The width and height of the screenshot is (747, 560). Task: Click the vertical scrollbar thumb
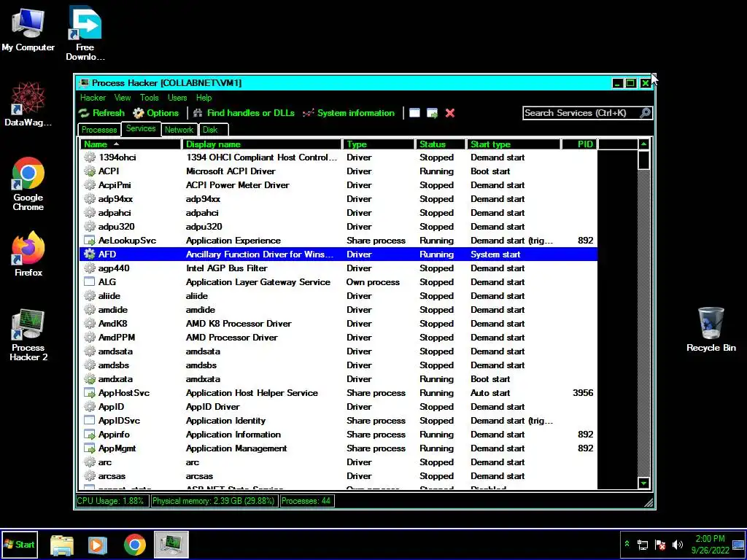click(x=643, y=160)
